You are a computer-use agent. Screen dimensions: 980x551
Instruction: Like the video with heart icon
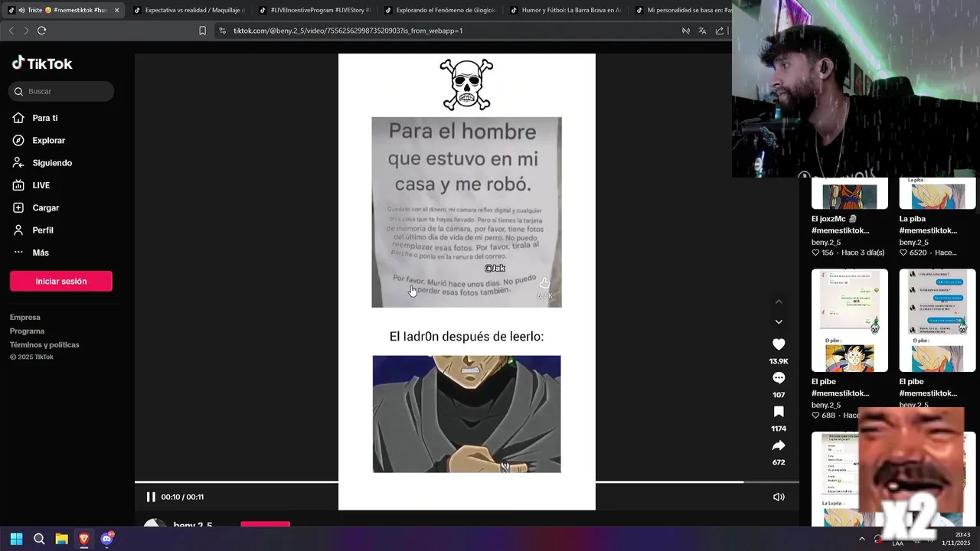point(779,344)
